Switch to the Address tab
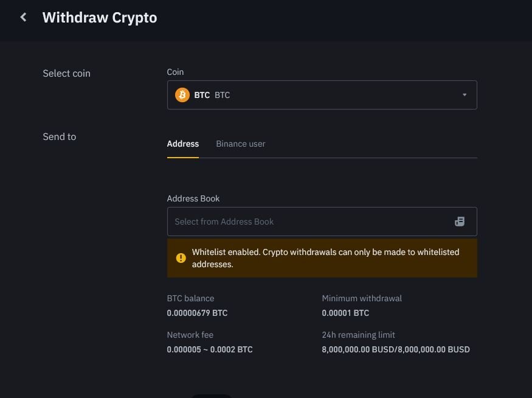Image resolution: width=532 pixels, height=398 pixels. (x=183, y=144)
